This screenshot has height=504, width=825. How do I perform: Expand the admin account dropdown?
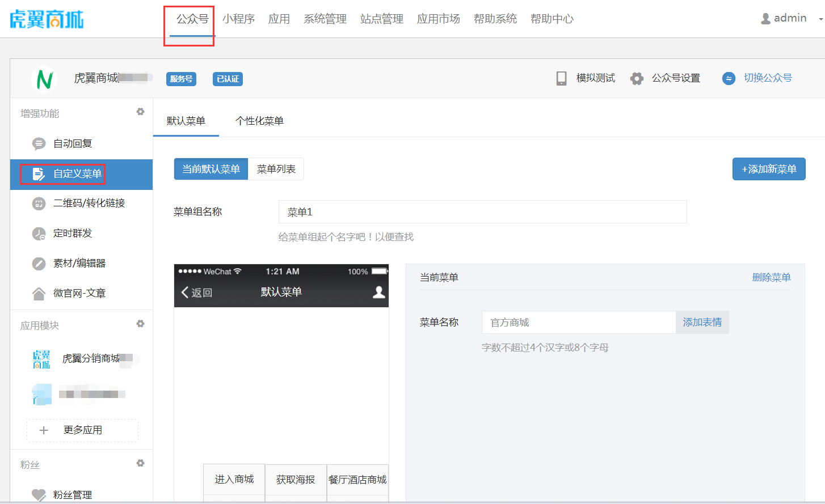(x=820, y=19)
